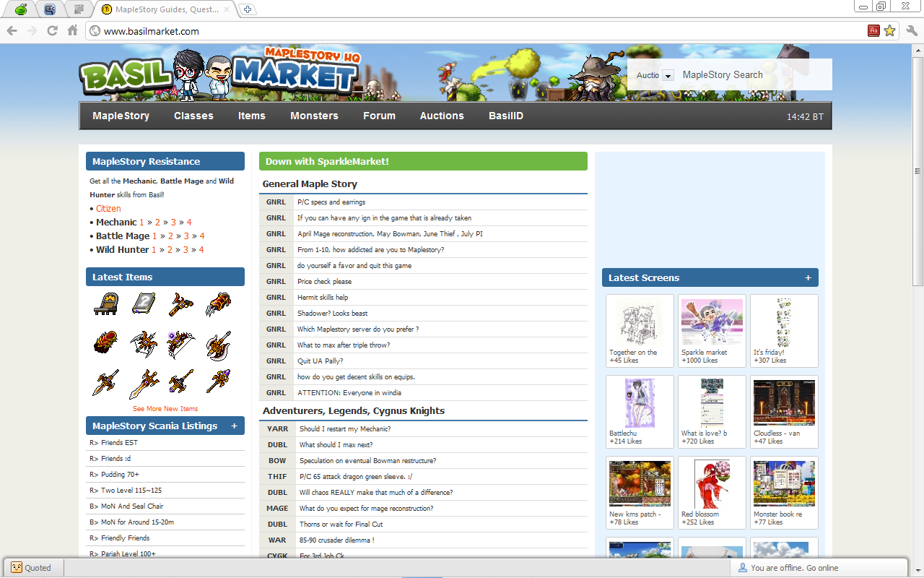
Task: Click the browser back arrow
Action: coord(12,31)
